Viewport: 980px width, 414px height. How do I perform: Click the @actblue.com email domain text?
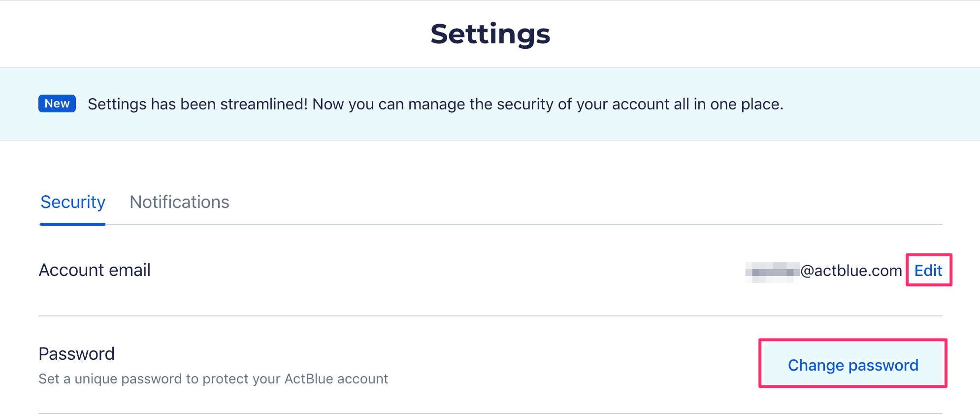click(x=851, y=271)
